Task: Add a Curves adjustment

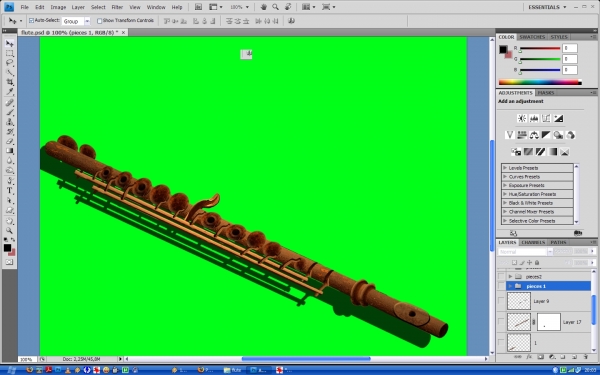Action: tap(546, 119)
